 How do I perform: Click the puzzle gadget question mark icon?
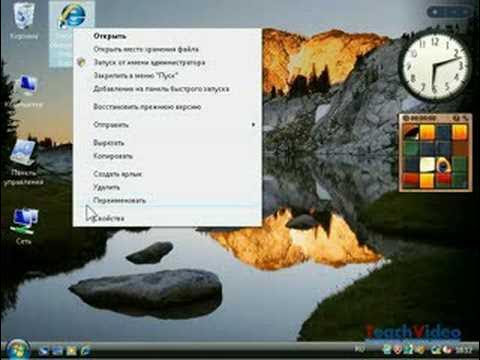456,118
